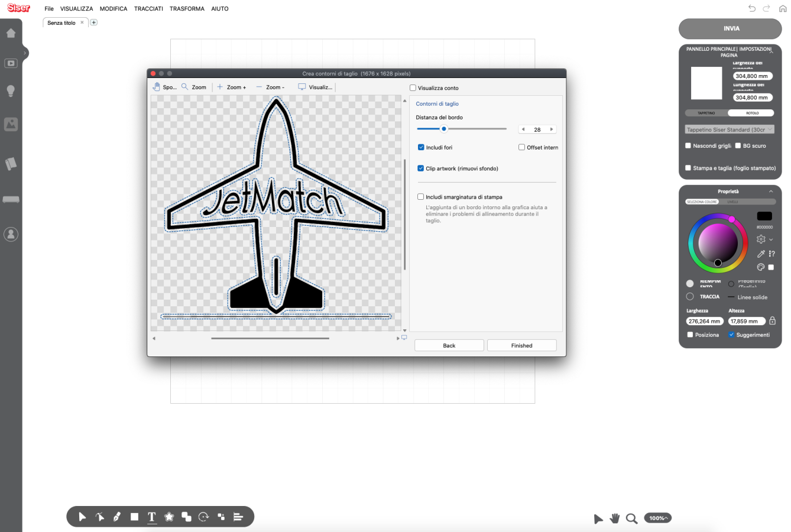Screen dimensions: 791x532
Task: Uncheck Includi fori checkbox
Action: (421, 147)
